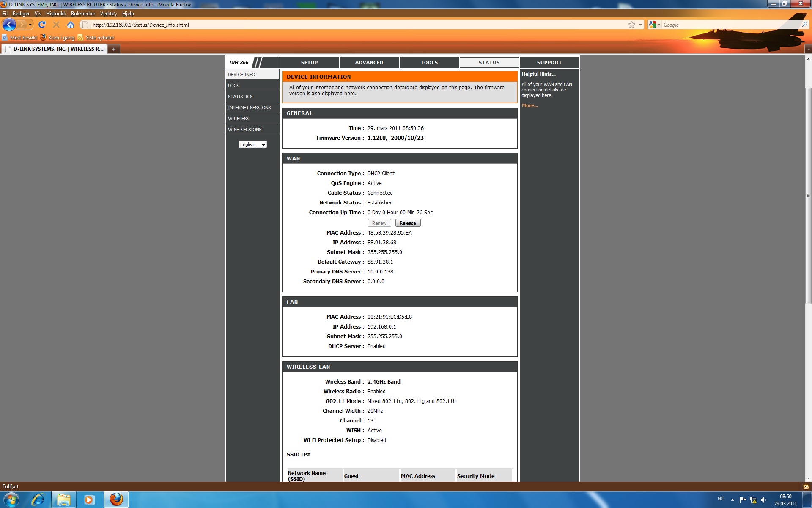
Task: Switch to the TOOLS tab
Action: (x=429, y=63)
